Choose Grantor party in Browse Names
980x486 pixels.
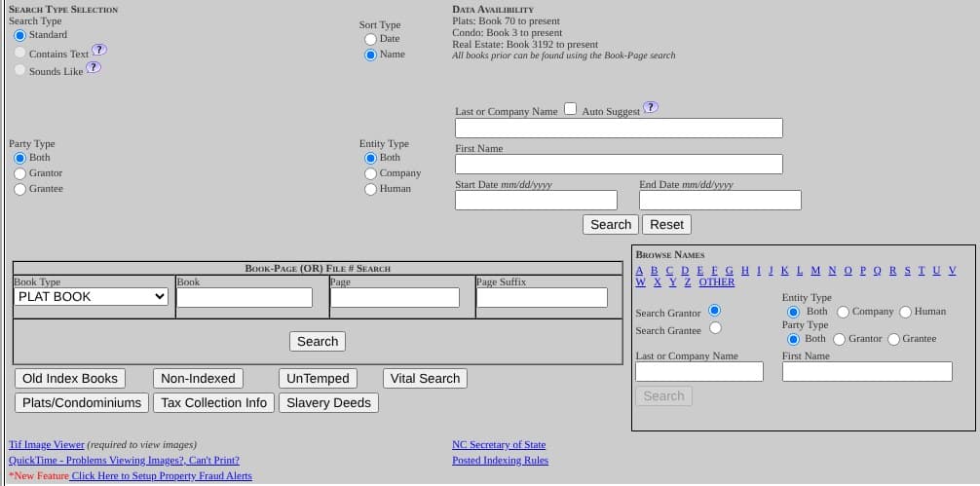(840, 340)
